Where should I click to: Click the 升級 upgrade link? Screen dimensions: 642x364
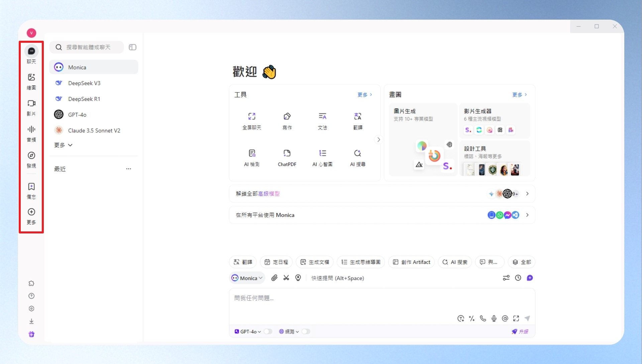[520, 332]
